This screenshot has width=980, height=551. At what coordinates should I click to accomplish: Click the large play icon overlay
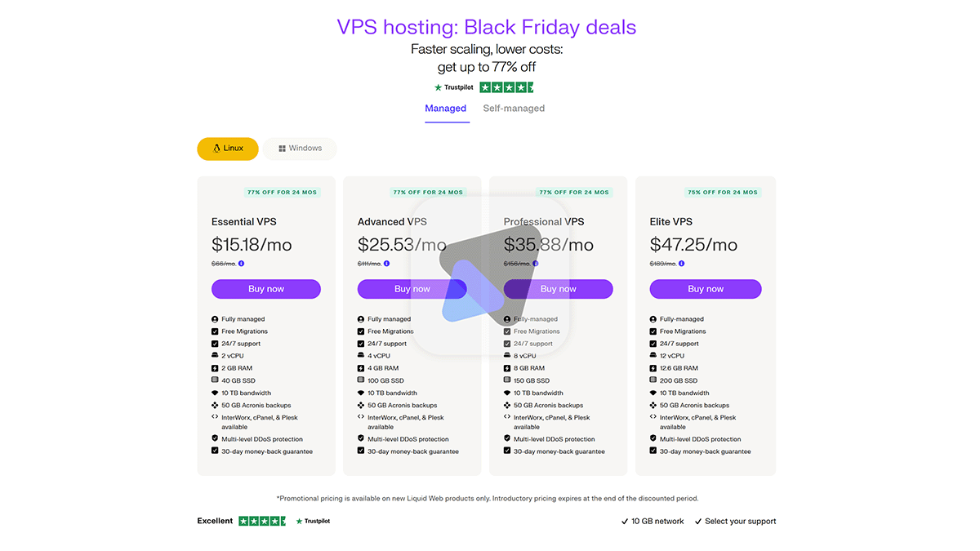490,273
